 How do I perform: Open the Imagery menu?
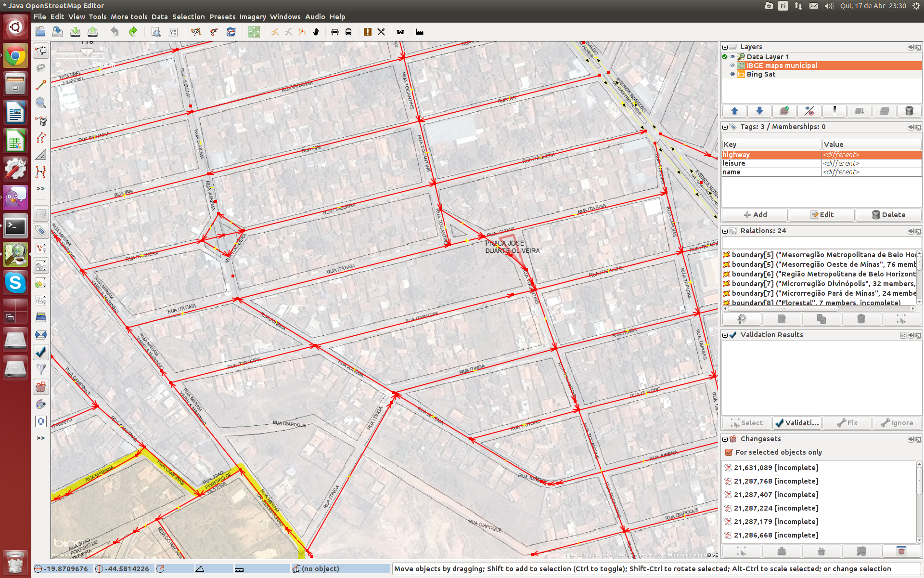pyautogui.click(x=253, y=17)
